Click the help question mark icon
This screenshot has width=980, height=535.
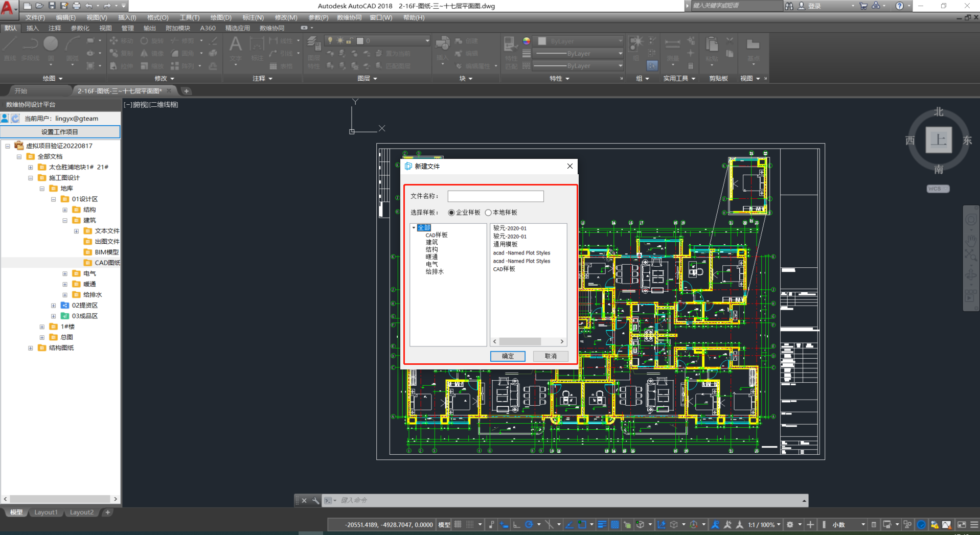pos(900,6)
